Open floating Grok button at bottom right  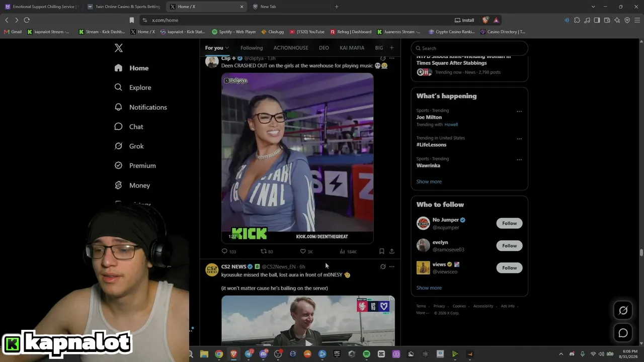click(x=623, y=311)
